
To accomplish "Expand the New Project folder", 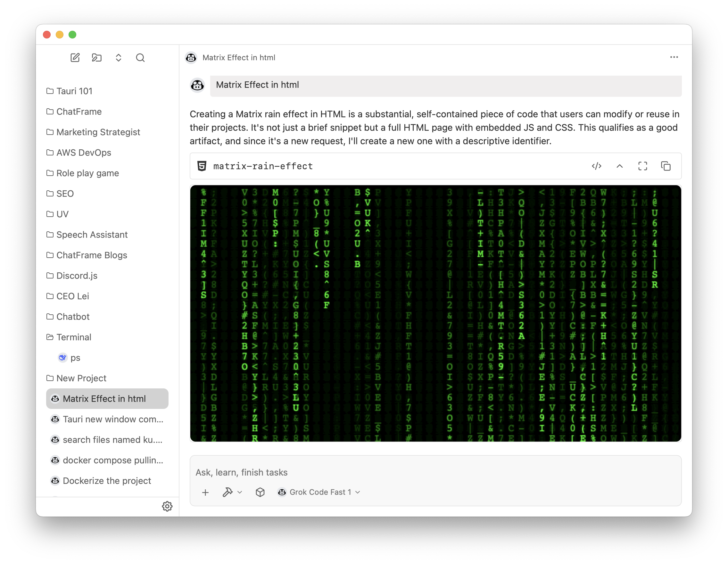I will (x=81, y=378).
